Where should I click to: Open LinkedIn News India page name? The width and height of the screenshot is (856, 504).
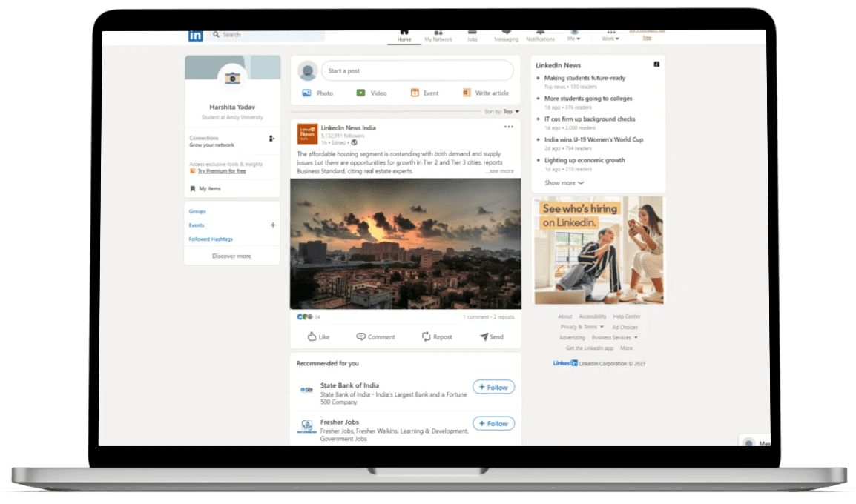(x=349, y=127)
